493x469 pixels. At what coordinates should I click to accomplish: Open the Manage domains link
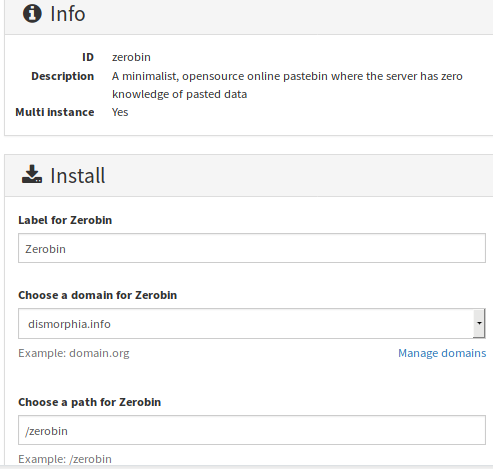click(x=442, y=353)
